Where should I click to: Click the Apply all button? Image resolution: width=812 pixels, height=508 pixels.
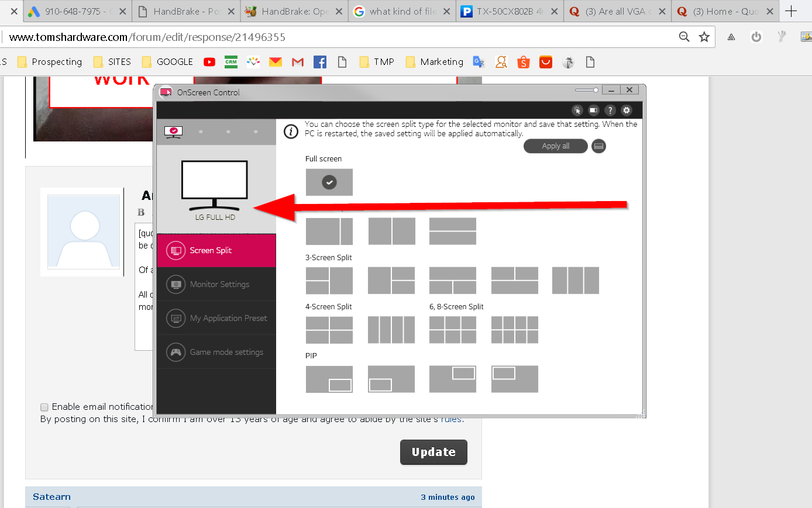click(x=555, y=146)
